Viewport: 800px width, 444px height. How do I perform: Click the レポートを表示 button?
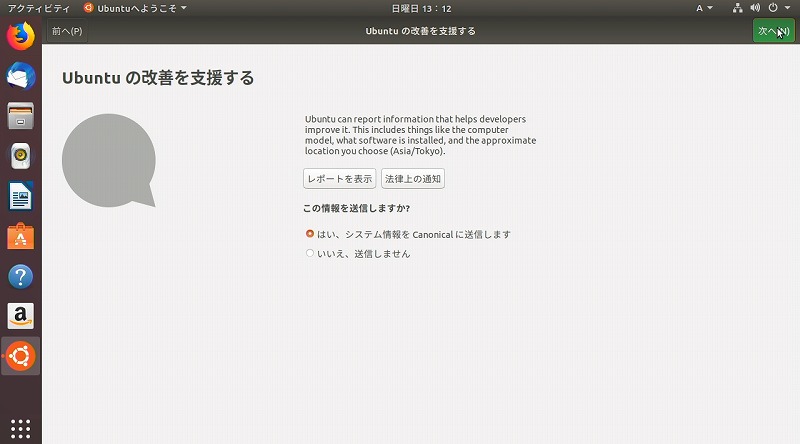[x=339, y=179]
